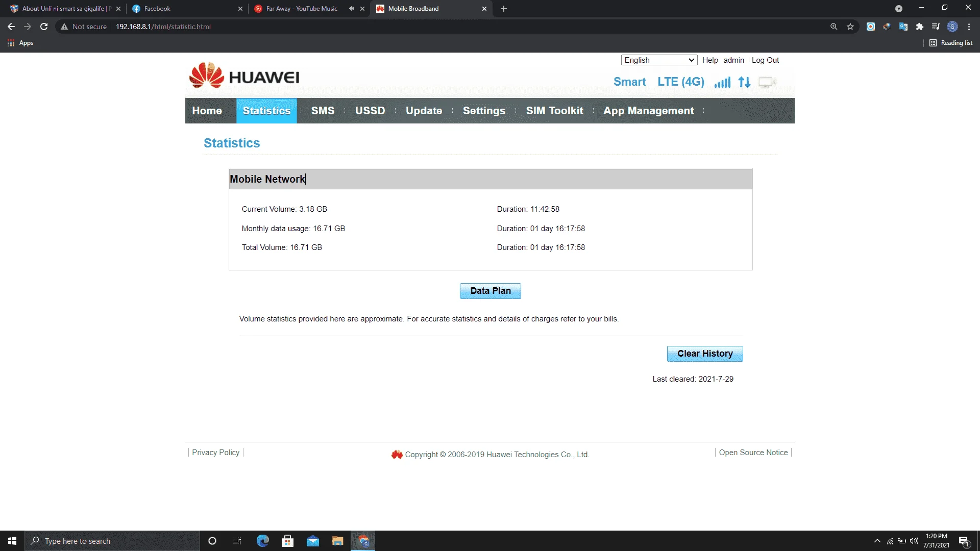Open the SIM Toolkit menu
The width and height of the screenshot is (980, 551).
pyautogui.click(x=554, y=111)
